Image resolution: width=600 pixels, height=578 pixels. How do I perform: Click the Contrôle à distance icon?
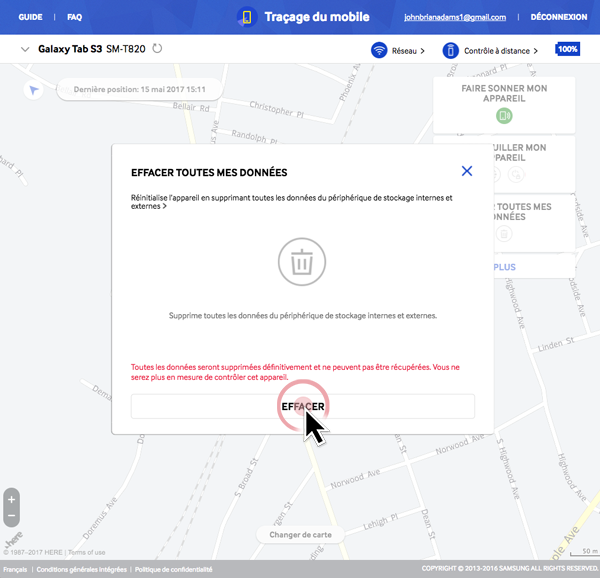pyautogui.click(x=450, y=50)
